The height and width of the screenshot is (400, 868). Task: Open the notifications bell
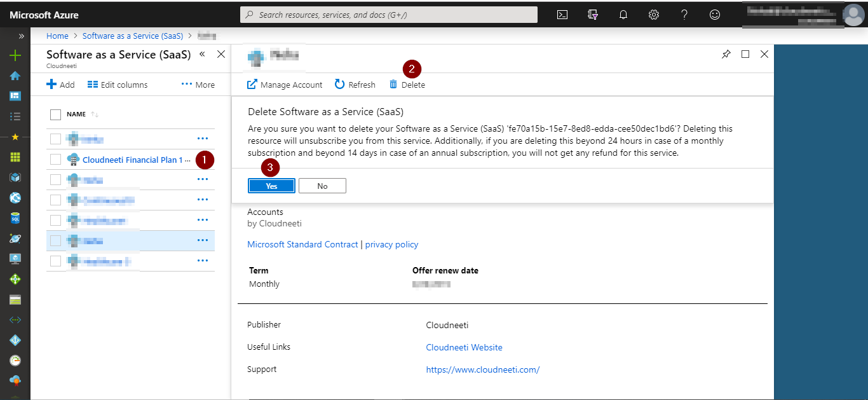pyautogui.click(x=623, y=15)
